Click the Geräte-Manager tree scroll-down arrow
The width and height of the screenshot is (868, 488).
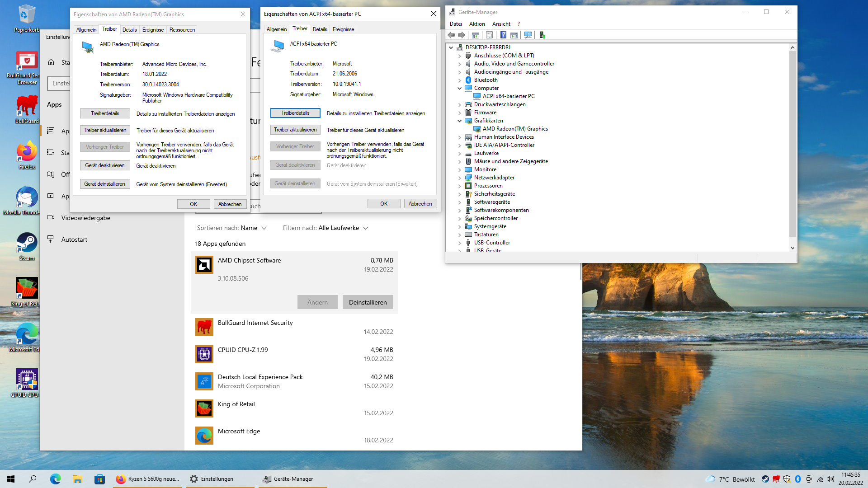[x=792, y=248]
